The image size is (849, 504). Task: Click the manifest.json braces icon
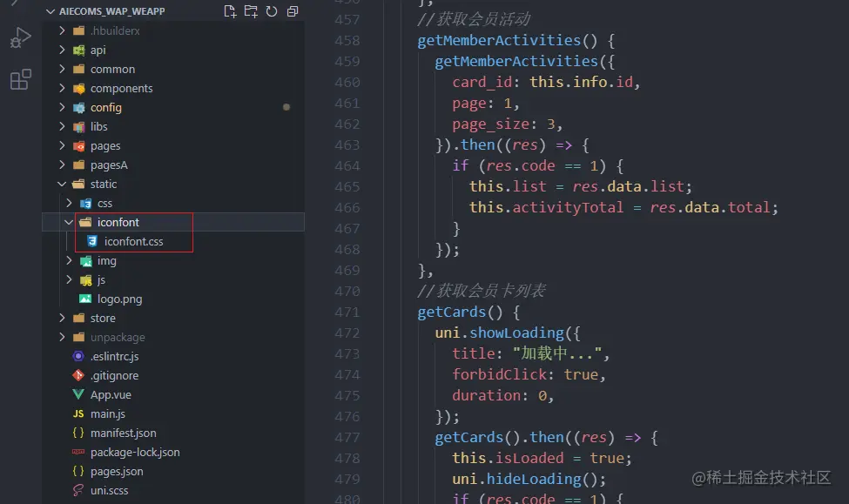[78, 433]
